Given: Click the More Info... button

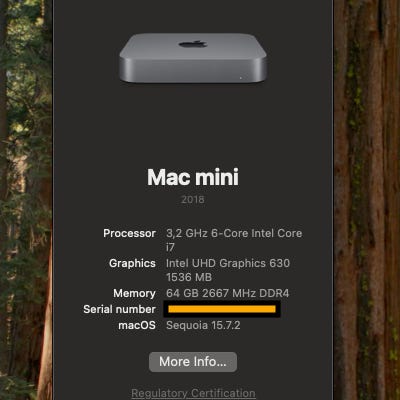Looking at the screenshot, I should (193, 362).
